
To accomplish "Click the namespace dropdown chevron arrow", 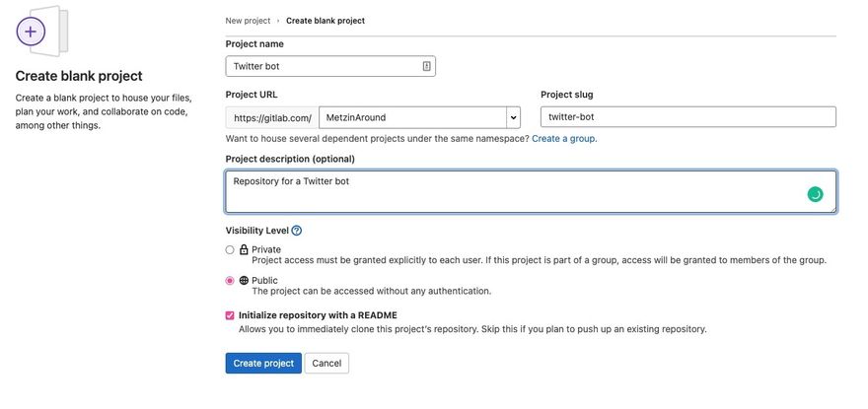I will [513, 117].
